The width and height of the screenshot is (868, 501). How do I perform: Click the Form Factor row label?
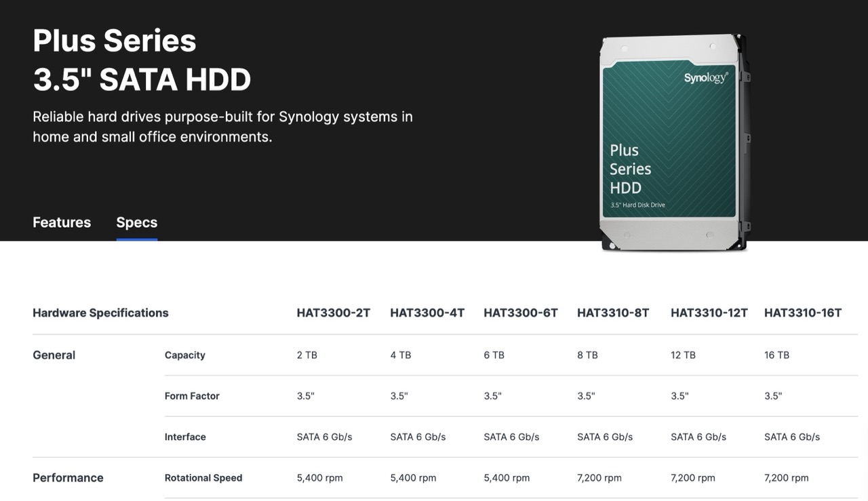[192, 396]
